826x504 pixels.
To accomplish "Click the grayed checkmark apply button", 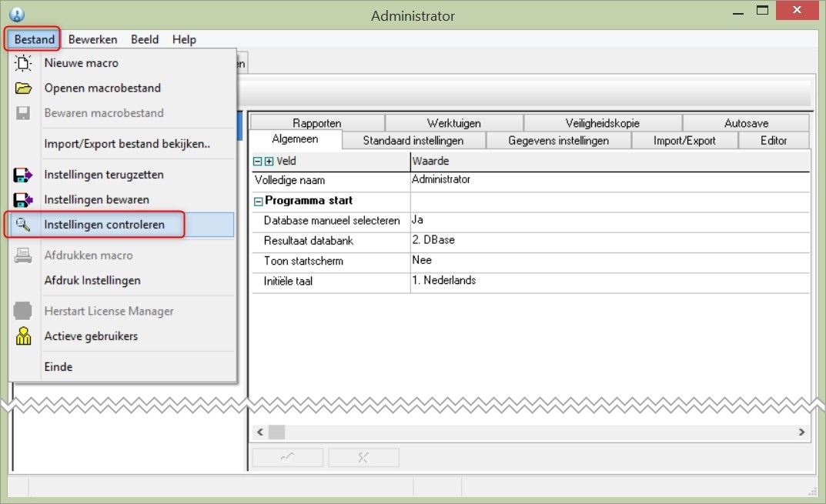I will pyautogui.click(x=288, y=457).
